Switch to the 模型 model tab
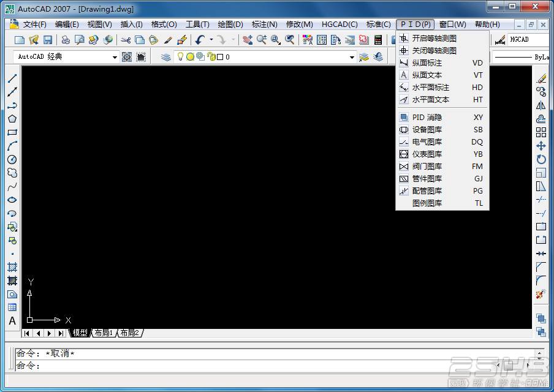Viewport: 554px width, 392px height. [x=80, y=333]
